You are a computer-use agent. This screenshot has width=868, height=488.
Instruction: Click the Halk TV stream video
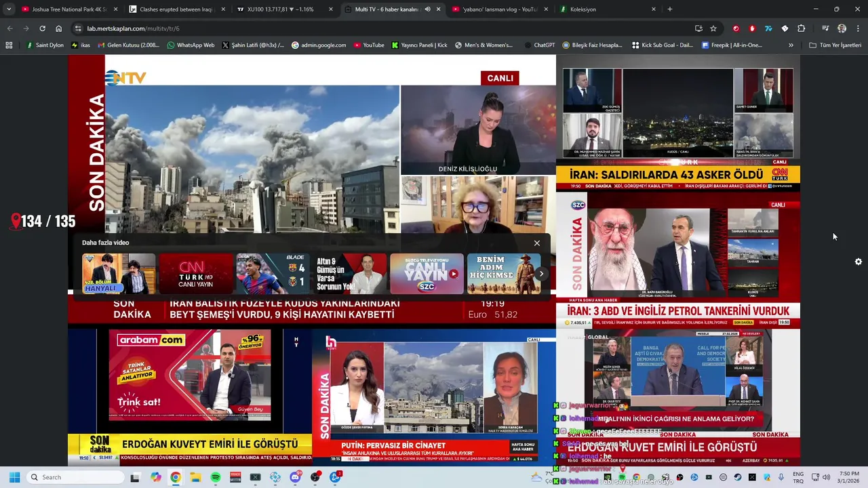point(434,396)
